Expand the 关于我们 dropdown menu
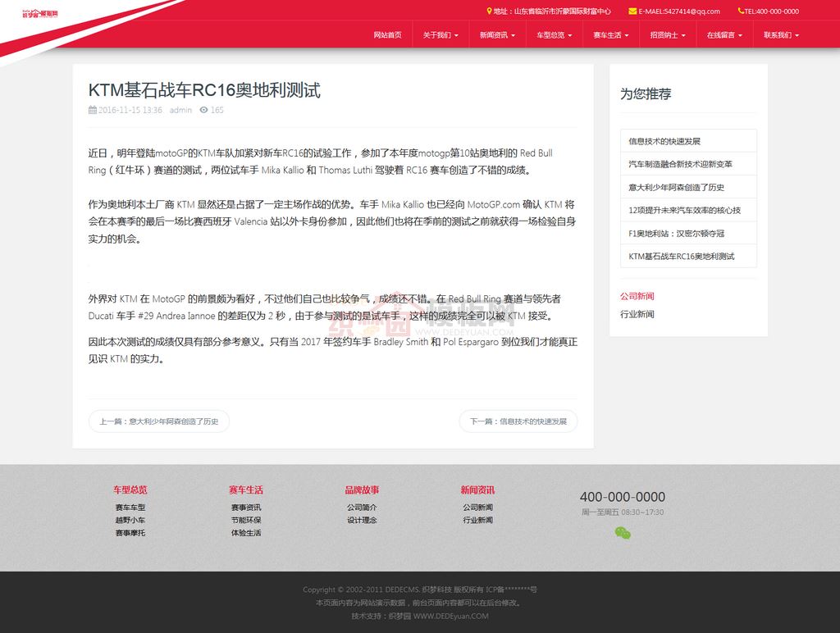The width and height of the screenshot is (840, 633). 441,34
